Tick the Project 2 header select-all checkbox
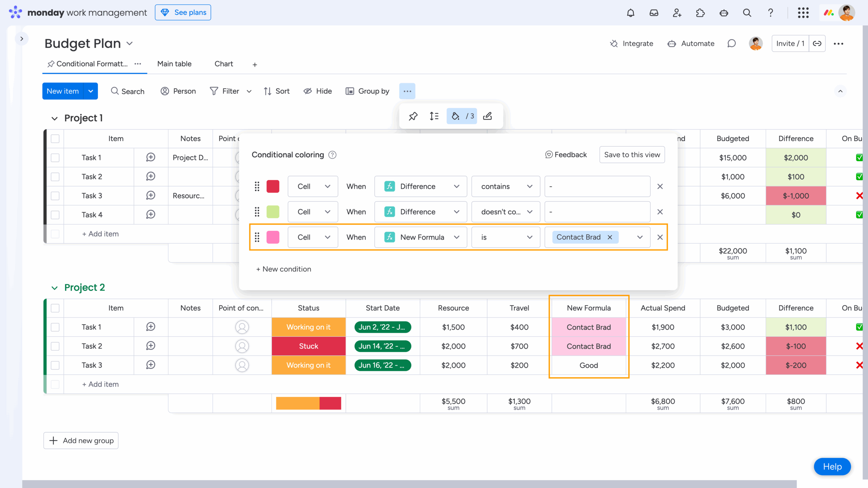This screenshot has width=868, height=488. point(55,308)
